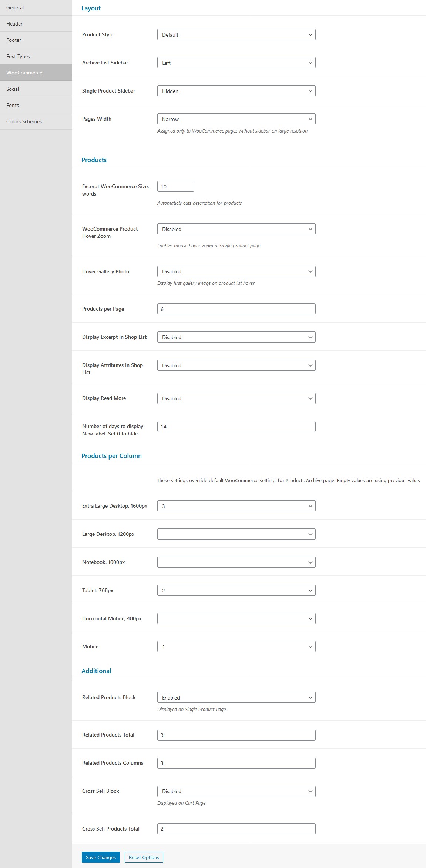
Task: Open the Fonts settings tab
Action: pyautogui.click(x=36, y=105)
